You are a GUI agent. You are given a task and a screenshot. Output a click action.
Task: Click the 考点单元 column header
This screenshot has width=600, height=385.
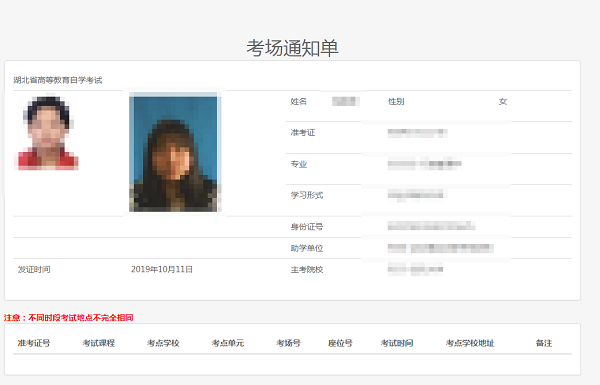click(228, 343)
